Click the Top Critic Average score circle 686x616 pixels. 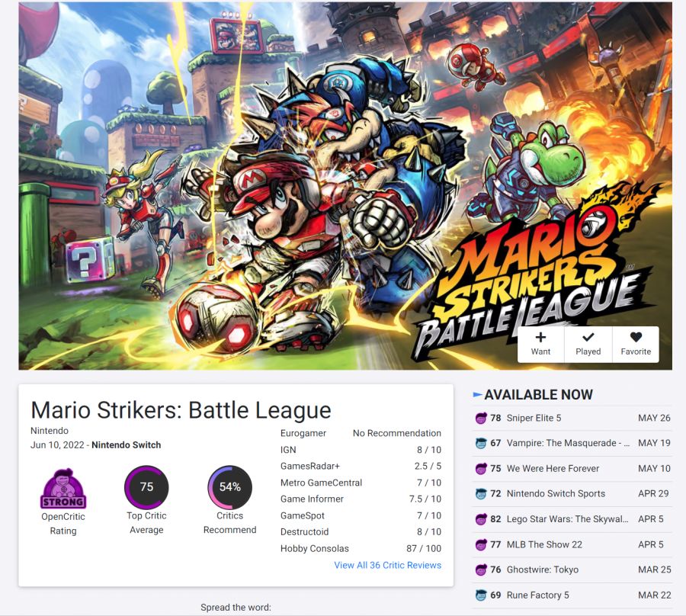(146, 487)
